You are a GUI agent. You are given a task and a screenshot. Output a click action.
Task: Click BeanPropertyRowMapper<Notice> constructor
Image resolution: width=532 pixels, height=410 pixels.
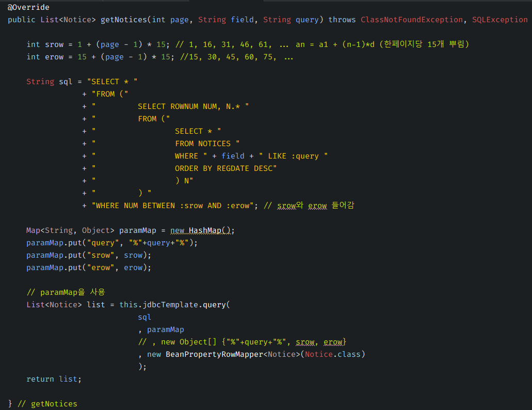(x=233, y=354)
